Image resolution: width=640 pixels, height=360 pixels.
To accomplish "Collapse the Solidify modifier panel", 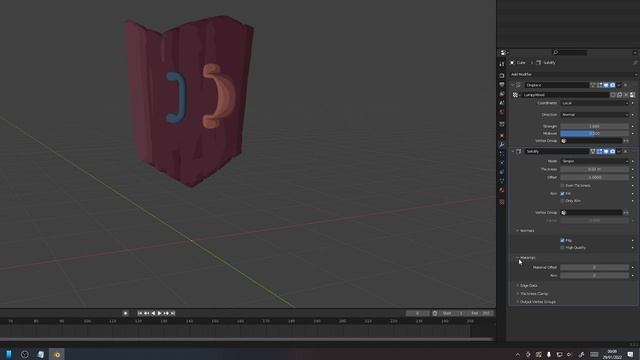I will point(513,151).
